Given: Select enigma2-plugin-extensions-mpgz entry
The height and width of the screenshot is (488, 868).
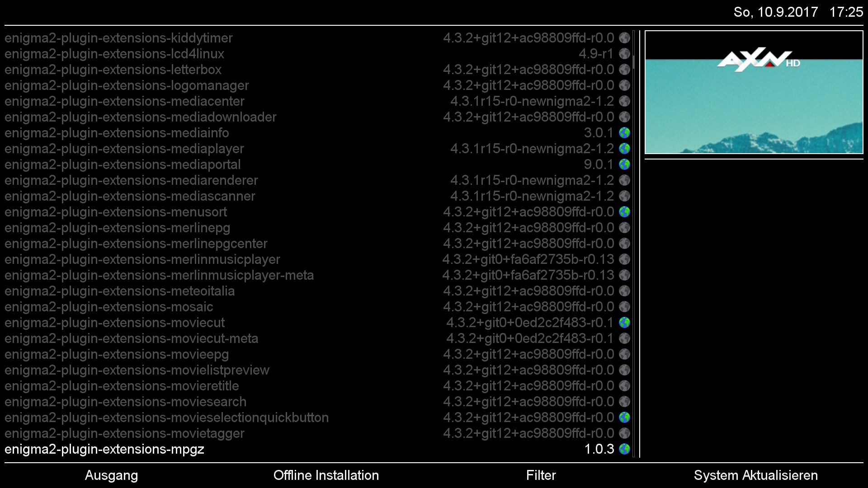Looking at the screenshot, I should (317, 449).
